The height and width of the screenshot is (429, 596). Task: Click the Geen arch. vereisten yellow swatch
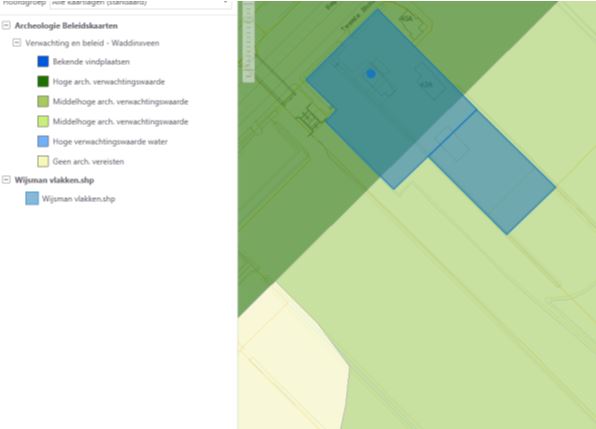43,161
